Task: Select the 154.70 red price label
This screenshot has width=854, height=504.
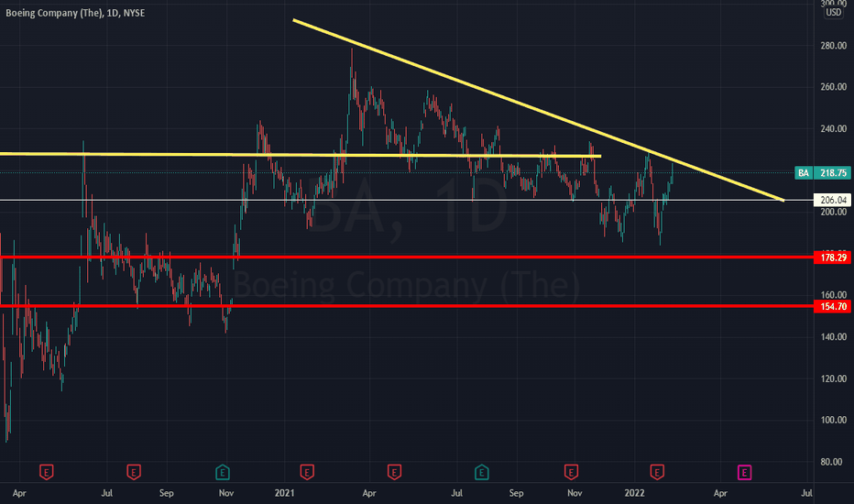Action: tap(832, 306)
